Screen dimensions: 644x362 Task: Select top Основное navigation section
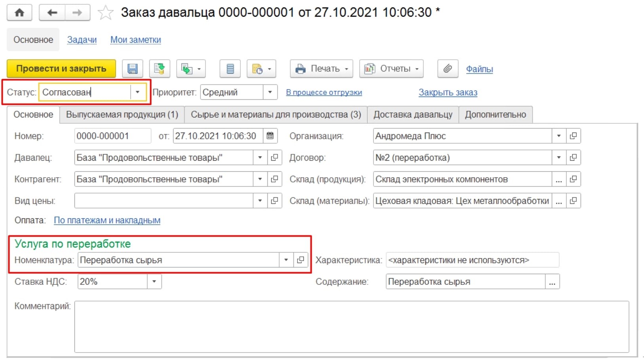(x=33, y=40)
